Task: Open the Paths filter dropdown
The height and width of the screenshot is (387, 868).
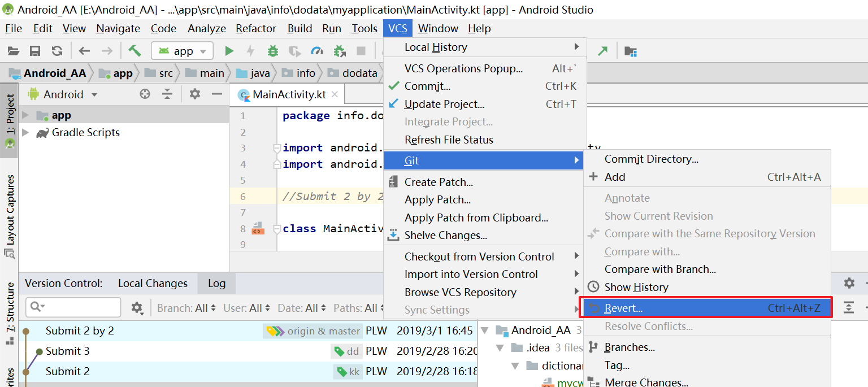Action: [x=358, y=308]
